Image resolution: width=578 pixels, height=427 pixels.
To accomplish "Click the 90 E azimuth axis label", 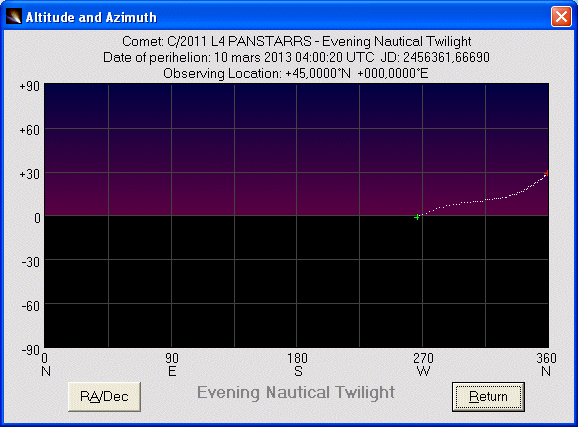I will click(172, 364).
